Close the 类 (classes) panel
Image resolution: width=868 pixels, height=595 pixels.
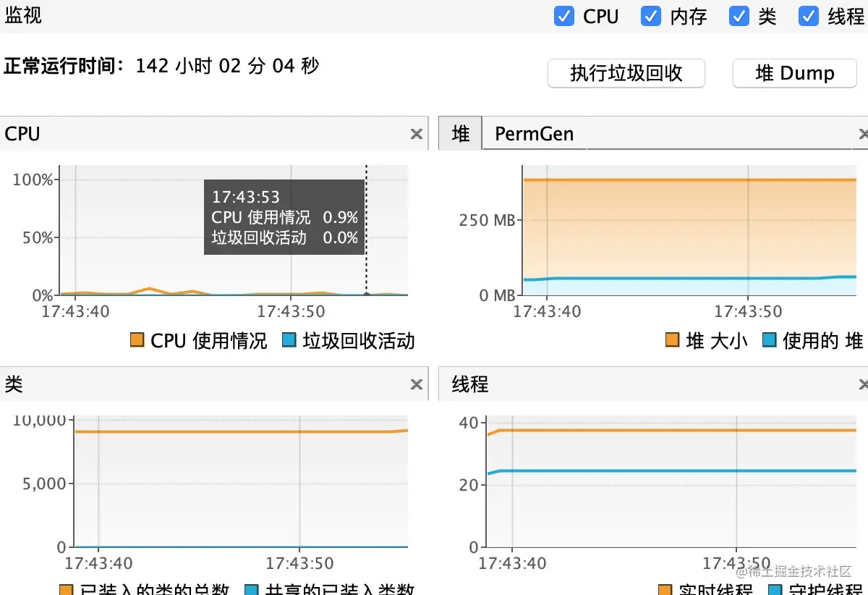416,384
